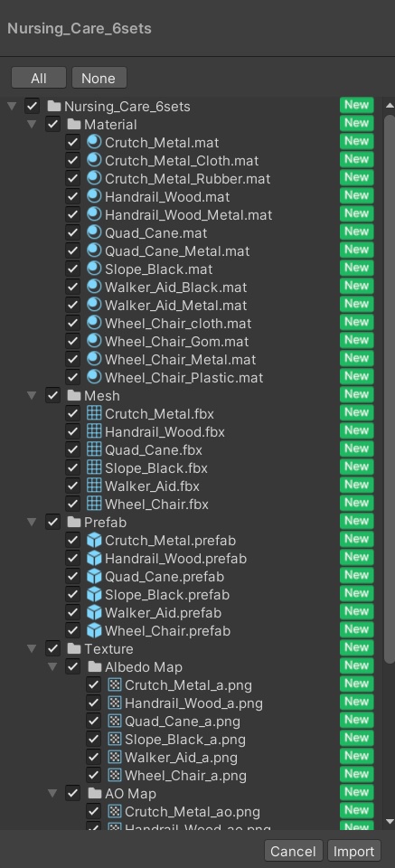Uncheck the Slope_Black.mat checkbox
Image resolution: width=395 pixels, height=868 pixels.
pos(73,269)
